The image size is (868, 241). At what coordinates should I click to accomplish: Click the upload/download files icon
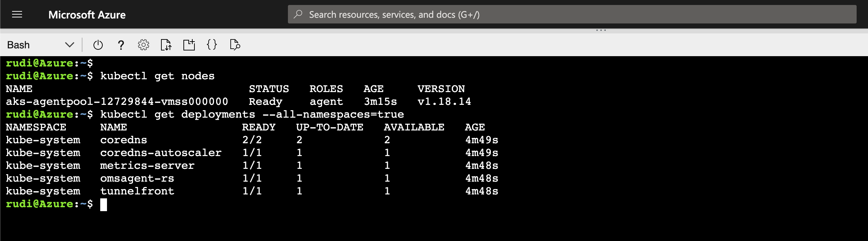pyautogui.click(x=166, y=45)
